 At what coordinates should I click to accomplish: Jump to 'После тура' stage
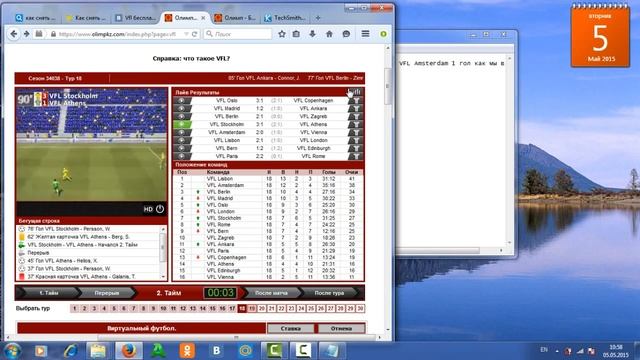point(329,293)
